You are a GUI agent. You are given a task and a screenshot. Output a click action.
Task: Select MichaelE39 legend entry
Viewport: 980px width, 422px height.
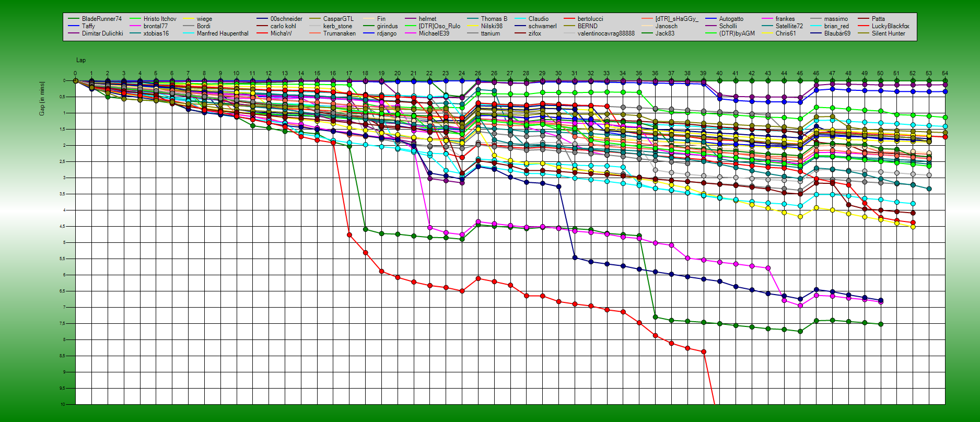click(x=434, y=33)
